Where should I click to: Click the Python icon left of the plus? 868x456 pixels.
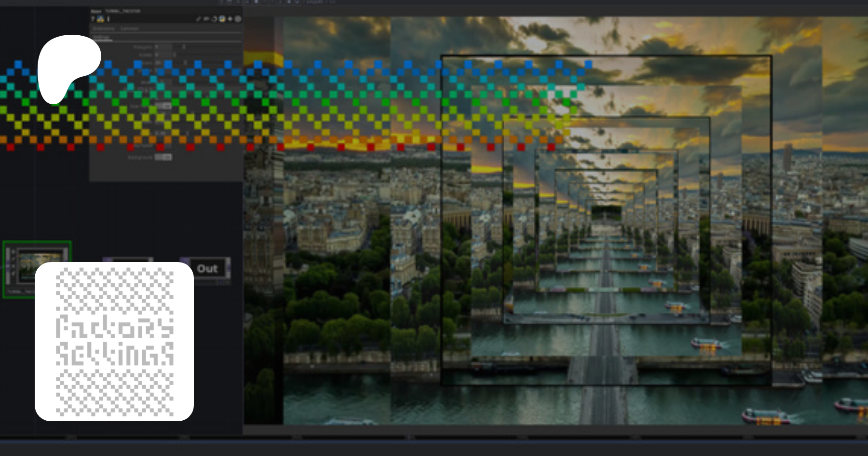point(222,19)
